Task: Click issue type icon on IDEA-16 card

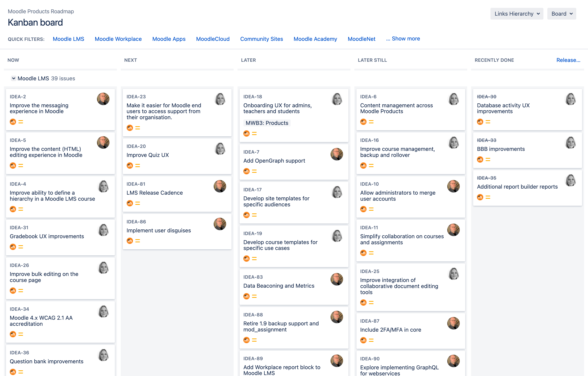Action: pos(363,166)
